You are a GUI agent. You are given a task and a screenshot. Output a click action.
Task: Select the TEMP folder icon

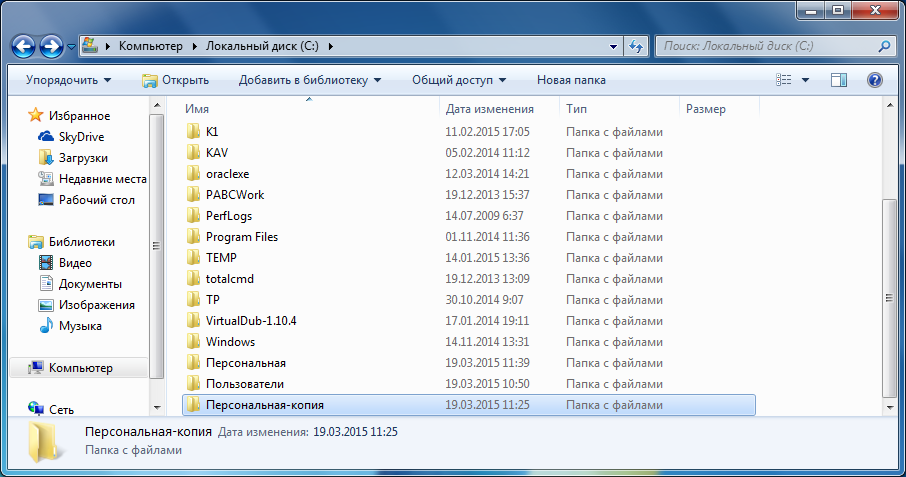[194, 258]
